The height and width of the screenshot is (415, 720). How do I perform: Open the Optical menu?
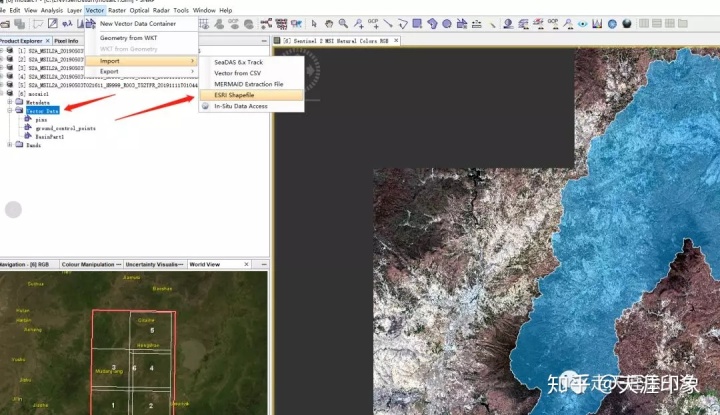[x=139, y=10]
